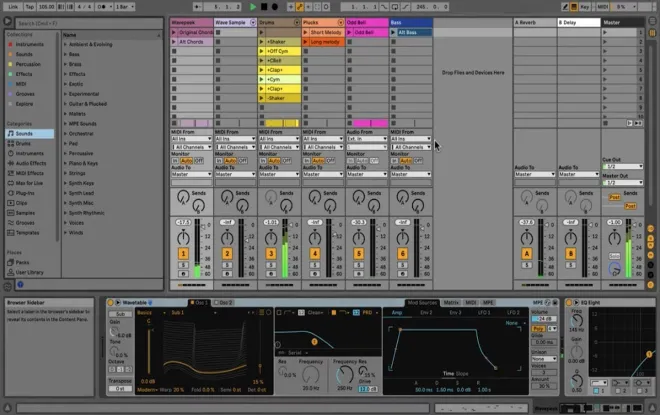Click the browser search field

[x=89, y=23]
